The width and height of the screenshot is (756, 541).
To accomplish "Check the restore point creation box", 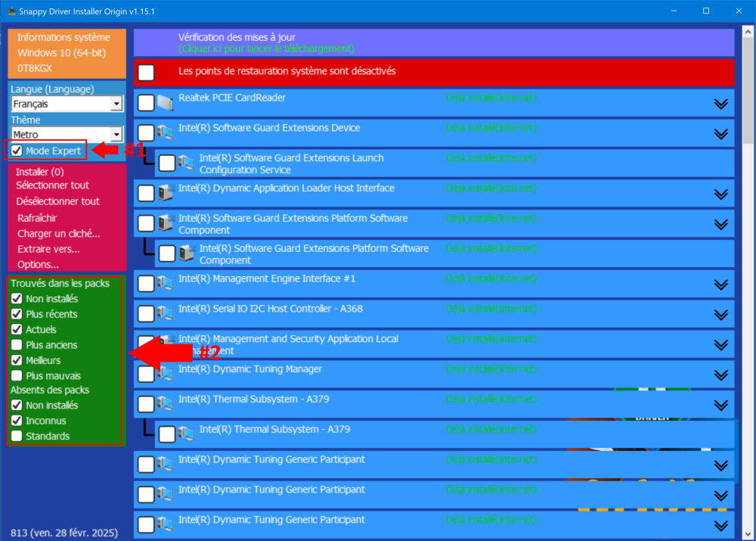I will 146,73.
